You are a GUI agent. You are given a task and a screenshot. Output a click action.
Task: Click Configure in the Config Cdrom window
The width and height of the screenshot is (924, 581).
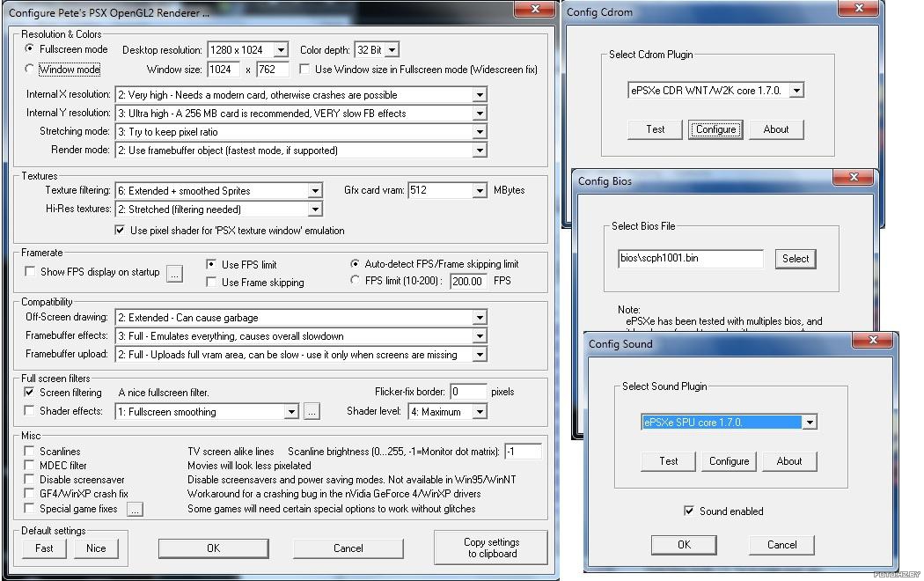tap(716, 129)
